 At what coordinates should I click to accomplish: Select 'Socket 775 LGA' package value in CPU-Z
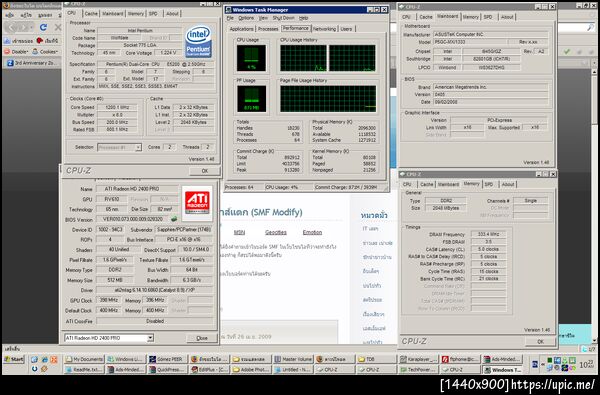(x=139, y=45)
